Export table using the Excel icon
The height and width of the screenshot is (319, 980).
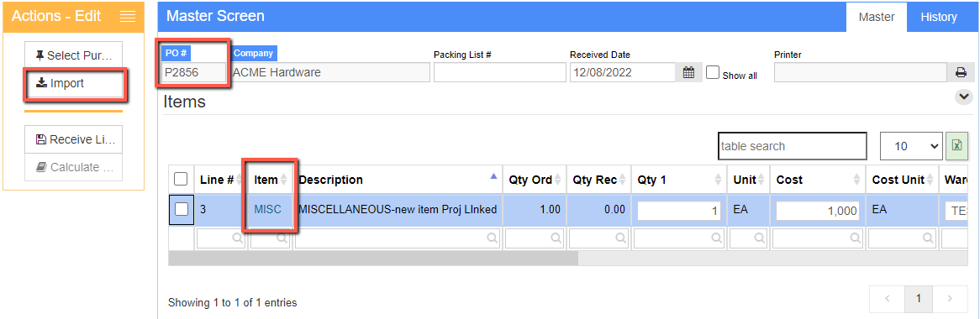[x=956, y=146]
